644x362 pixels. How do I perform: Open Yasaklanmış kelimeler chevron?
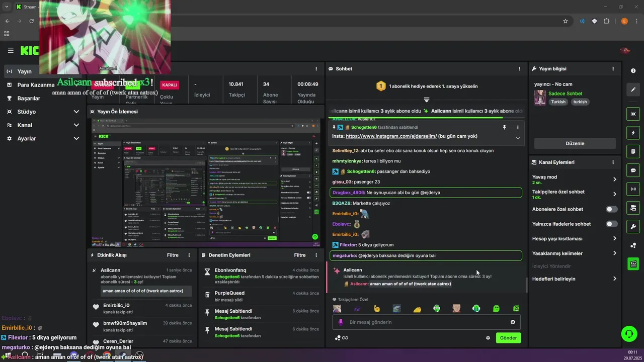click(614, 253)
